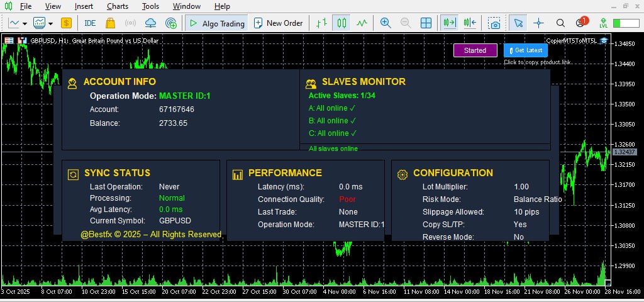Viewport: 644px width, 302px height.
Task: Click the flag icon beside GBPUSD title
Action: pos(9,41)
